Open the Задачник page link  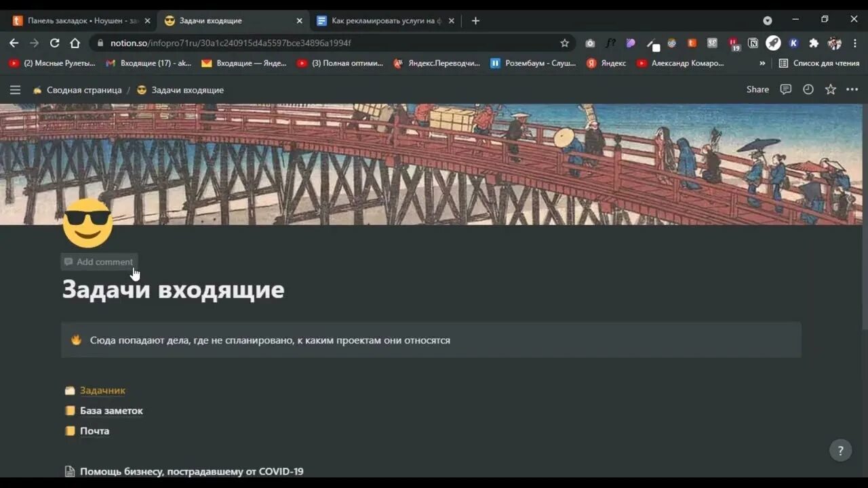102,390
